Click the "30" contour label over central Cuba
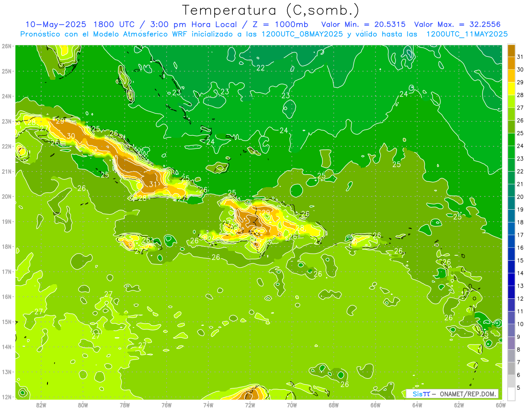532x411 pixels. (x=71, y=136)
